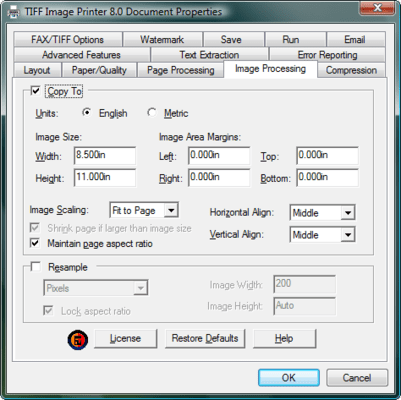Toggle the Copy To checkbox
The width and height of the screenshot is (401, 400).
click(x=35, y=91)
